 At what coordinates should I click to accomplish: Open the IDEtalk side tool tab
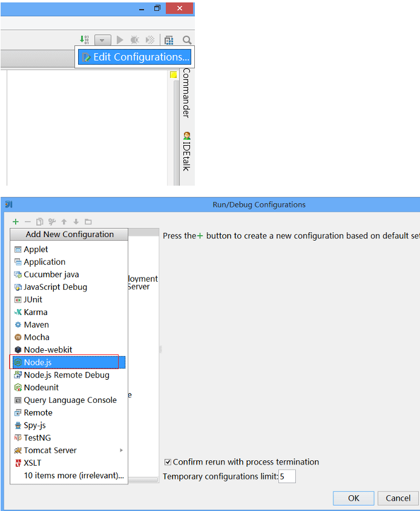(x=186, y=152)
